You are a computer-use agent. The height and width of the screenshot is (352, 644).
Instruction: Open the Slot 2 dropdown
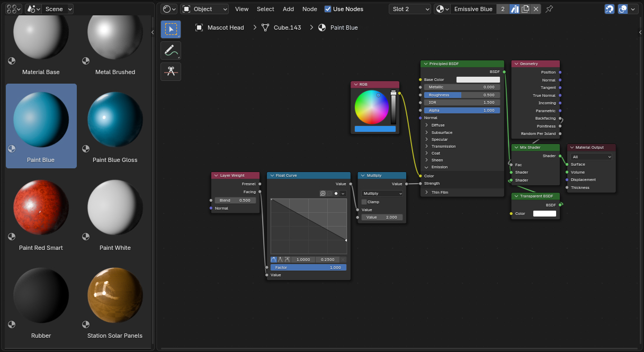coord(410,9)
